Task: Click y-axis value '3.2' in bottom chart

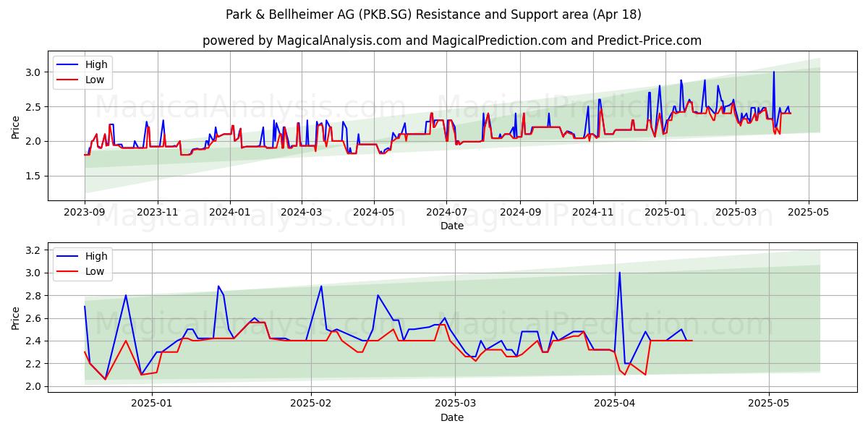Action: (x=35, y=250)
